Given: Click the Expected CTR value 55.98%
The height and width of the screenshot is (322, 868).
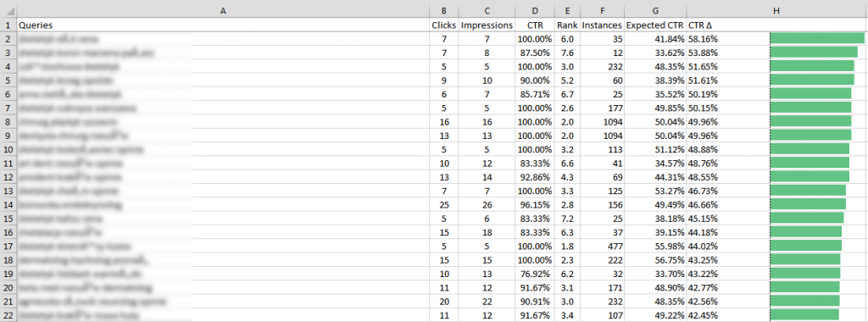Looking at the screenshot, I should pyautogui.click(x=669, y=247).
